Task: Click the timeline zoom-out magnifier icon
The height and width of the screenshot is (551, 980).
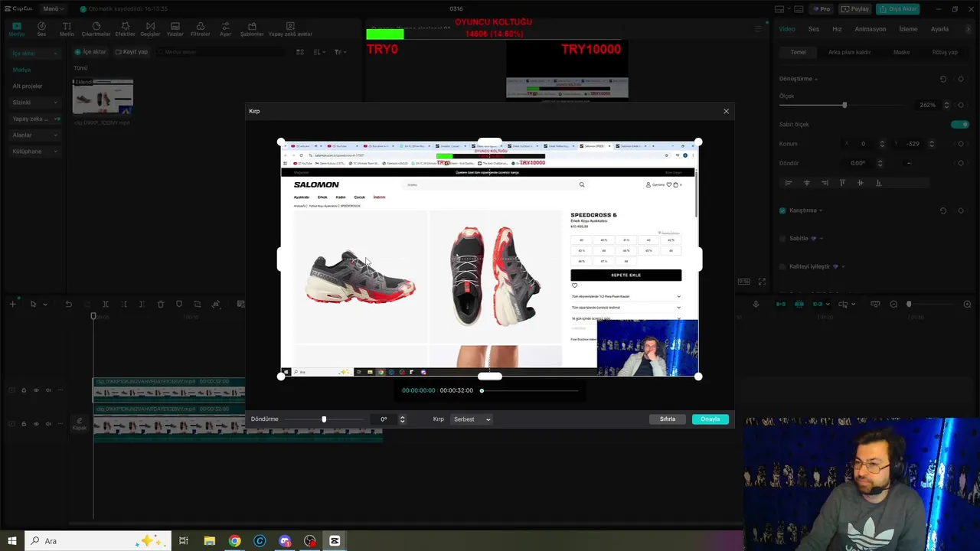Action: (x=893, y=305)
